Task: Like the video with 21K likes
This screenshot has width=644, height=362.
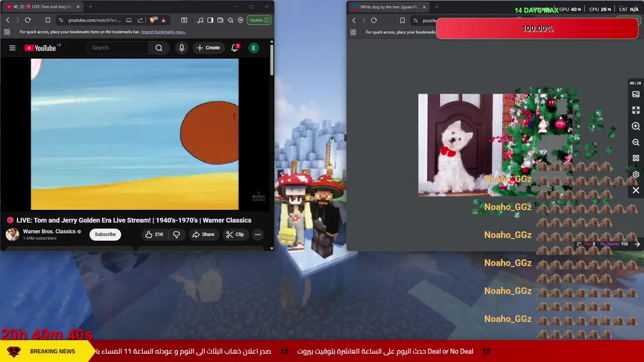Action: [154, 234]
